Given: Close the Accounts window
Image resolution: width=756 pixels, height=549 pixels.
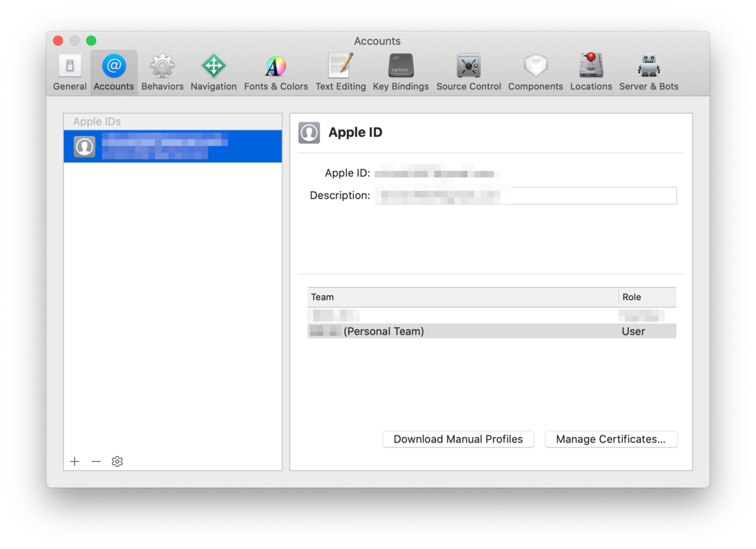Looking at the screenshot, I should 58,41.
